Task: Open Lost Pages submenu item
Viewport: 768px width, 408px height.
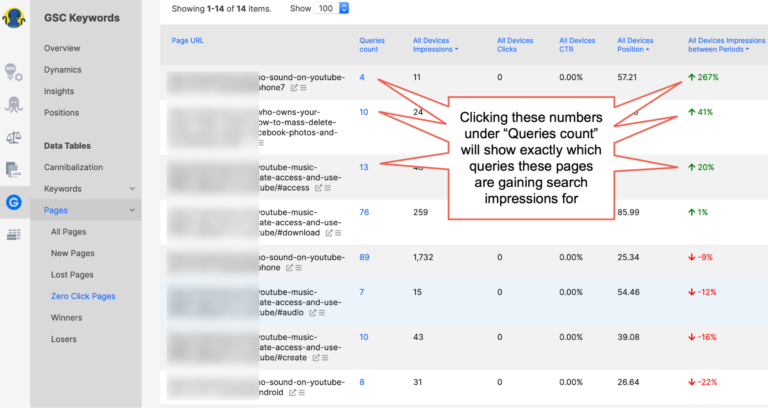Action: coord(72,275)
